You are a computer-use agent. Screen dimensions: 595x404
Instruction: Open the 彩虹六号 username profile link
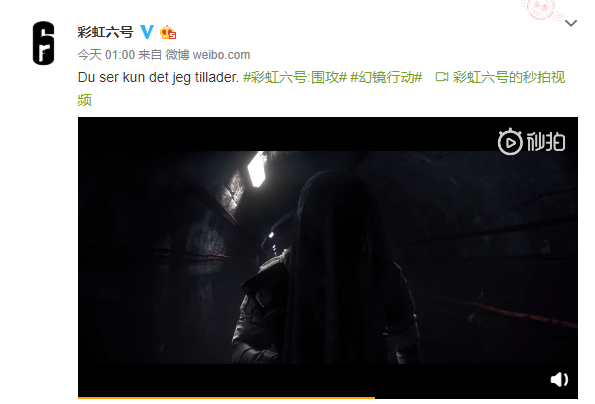pyautogui.click(x=105, y=32)
